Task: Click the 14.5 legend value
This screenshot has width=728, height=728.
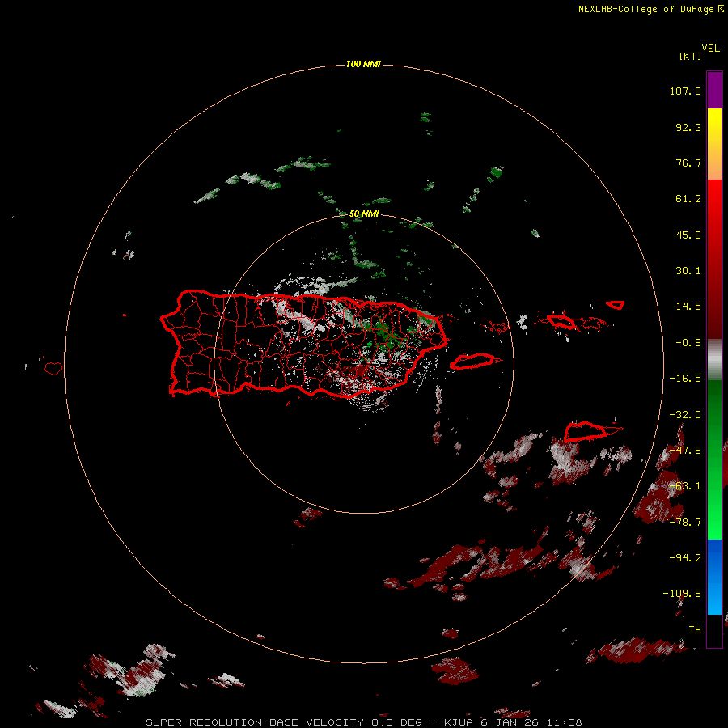Action: [x=688, y=307]
